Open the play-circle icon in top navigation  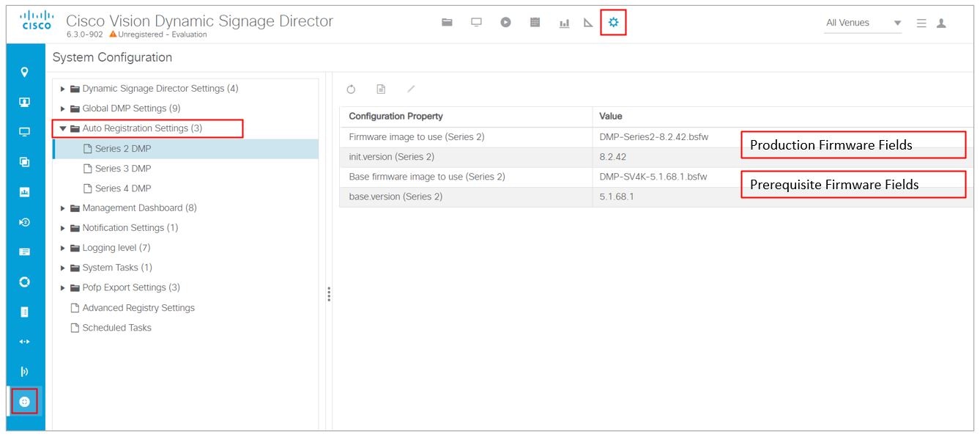[x=505, y=23]
